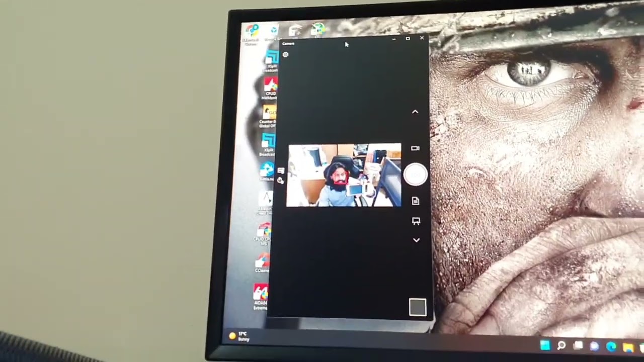Click the round white shutter button

tap(416, 174)
